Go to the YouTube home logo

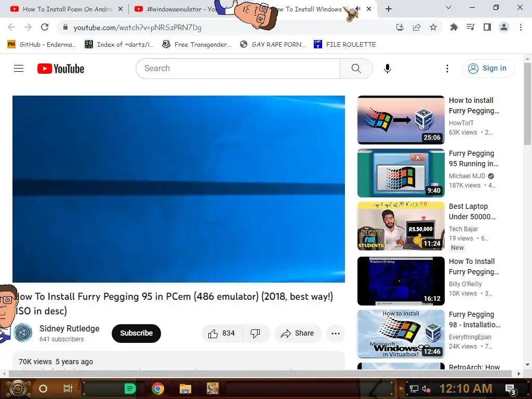pyautogui.click(x=61, y=69)
